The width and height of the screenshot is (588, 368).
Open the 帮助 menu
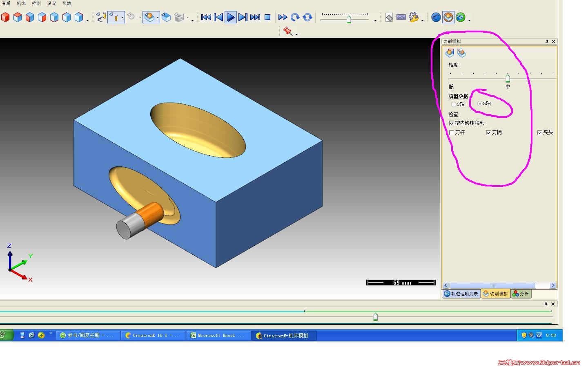67,3
